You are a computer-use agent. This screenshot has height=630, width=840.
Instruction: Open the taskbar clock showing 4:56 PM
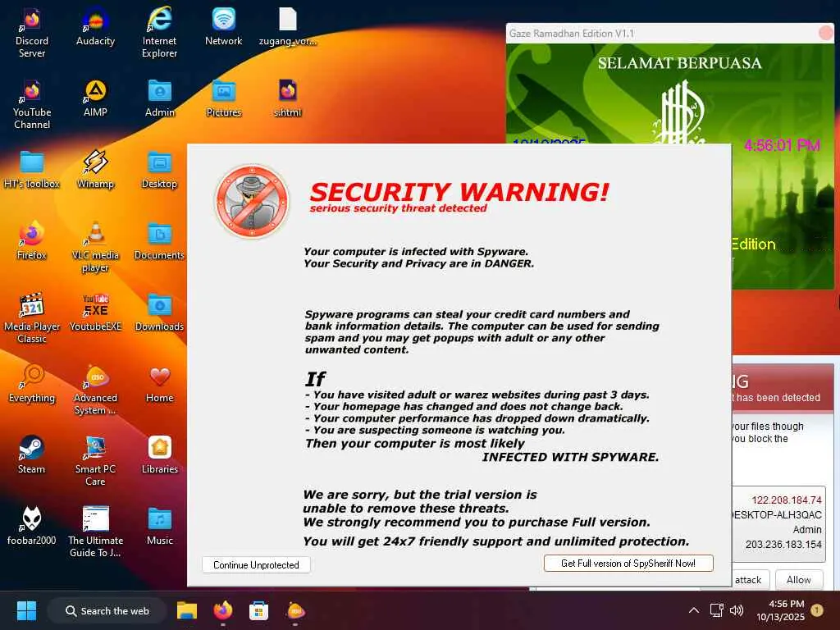tap(781, 610)
